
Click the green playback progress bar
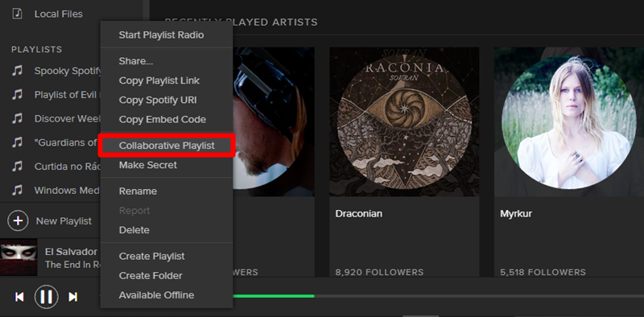point(273,296)
